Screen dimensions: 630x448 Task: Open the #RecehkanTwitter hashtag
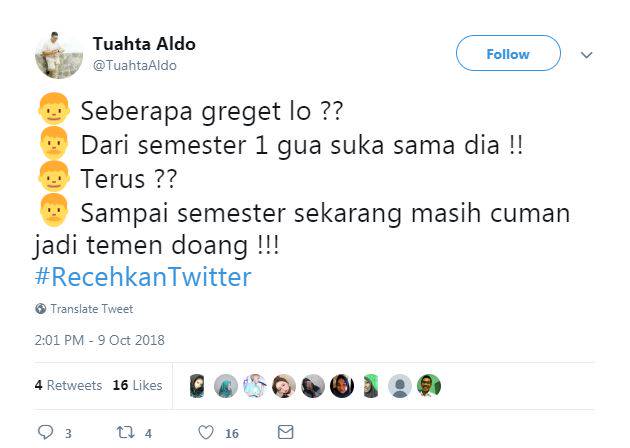pos(143,277)
